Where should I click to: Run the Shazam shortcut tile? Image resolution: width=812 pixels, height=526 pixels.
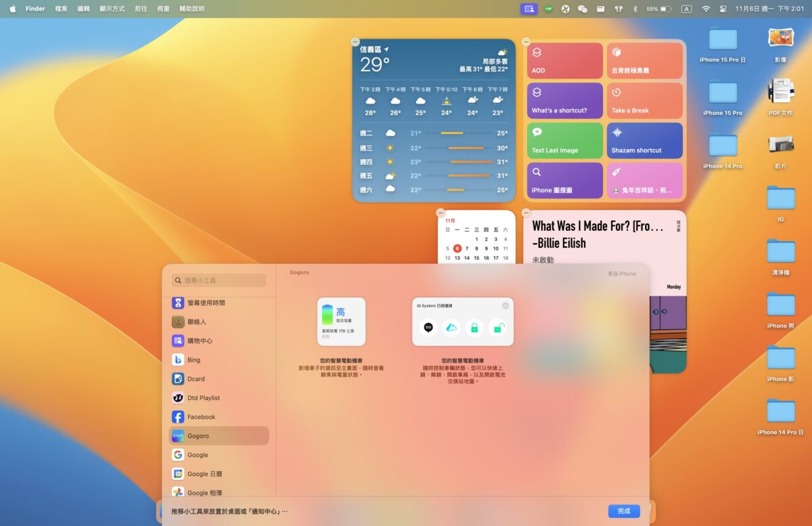point(645,141)
